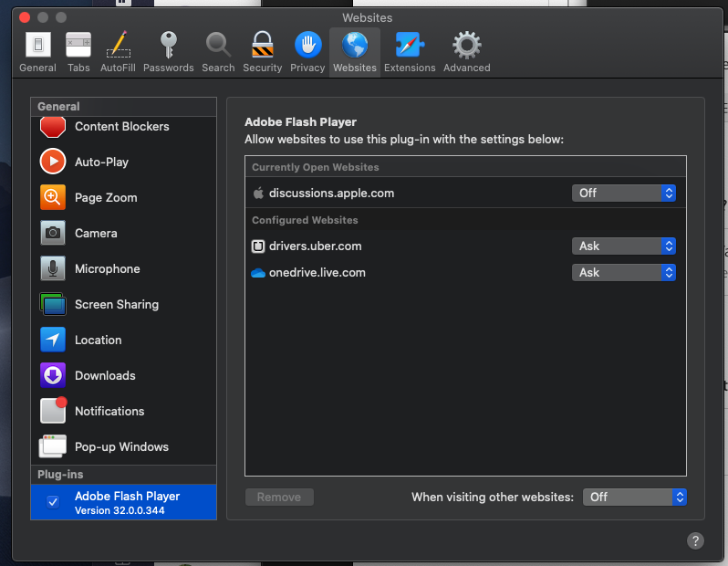Select the Pop-up Windows icon
This screenshot has width=728, height=566.
53,446
